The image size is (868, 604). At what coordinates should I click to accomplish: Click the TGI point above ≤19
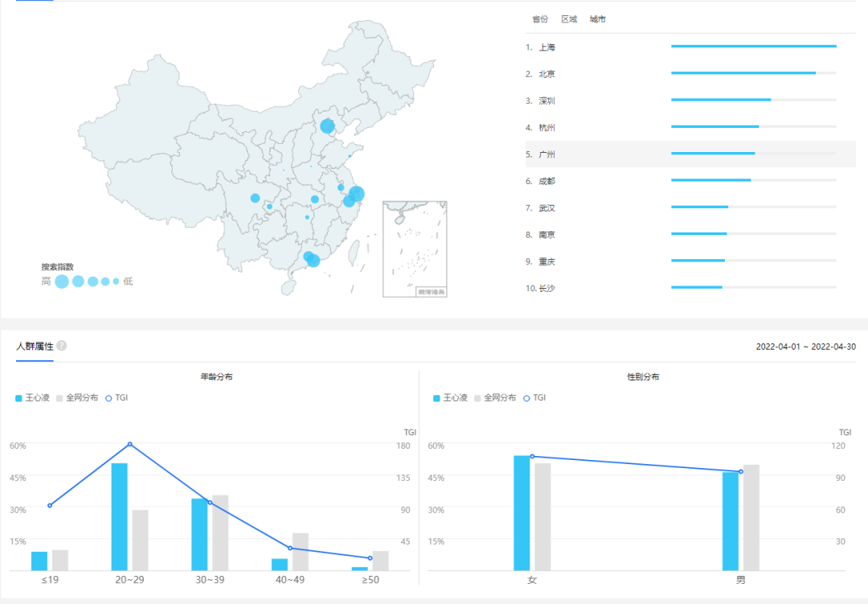pos(50,505)
